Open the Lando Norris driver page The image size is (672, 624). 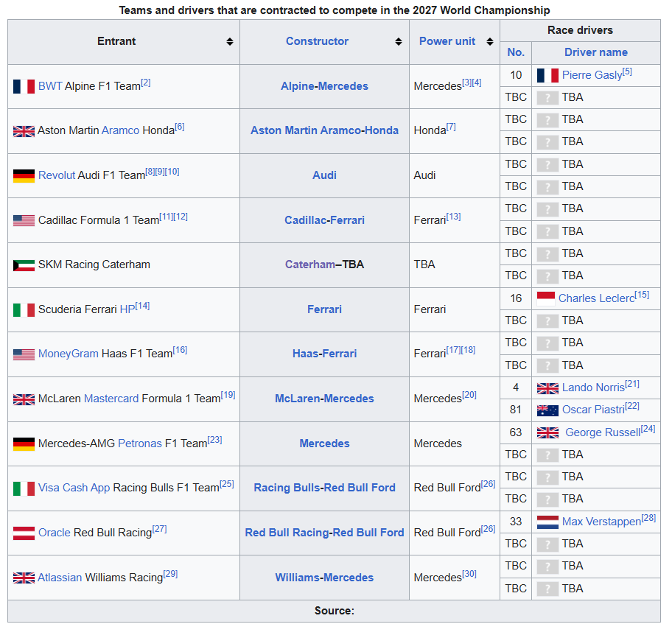click(593, 388)
